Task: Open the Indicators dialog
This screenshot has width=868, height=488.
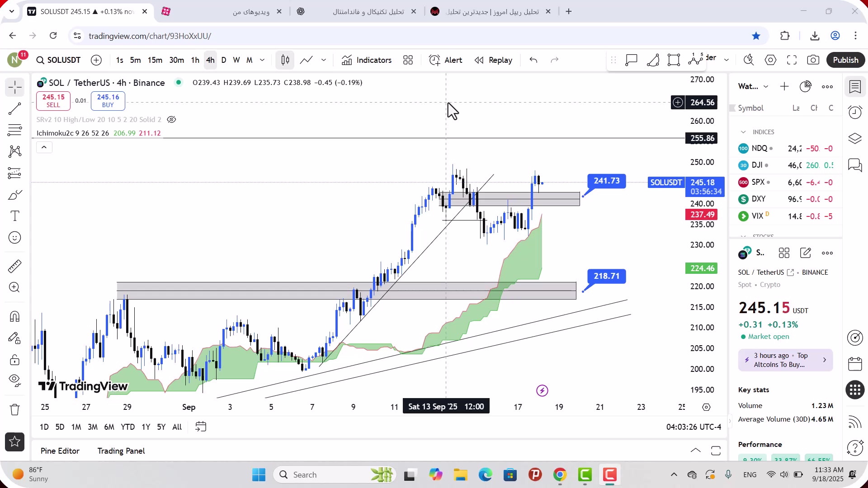Action: [367, 60]
